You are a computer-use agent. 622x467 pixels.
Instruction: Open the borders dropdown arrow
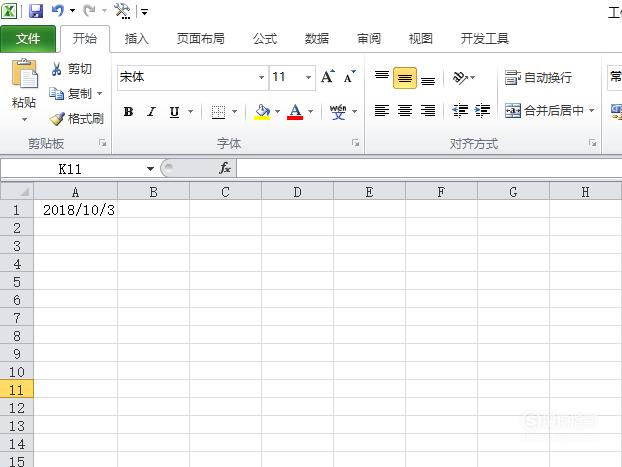[234, 112]
